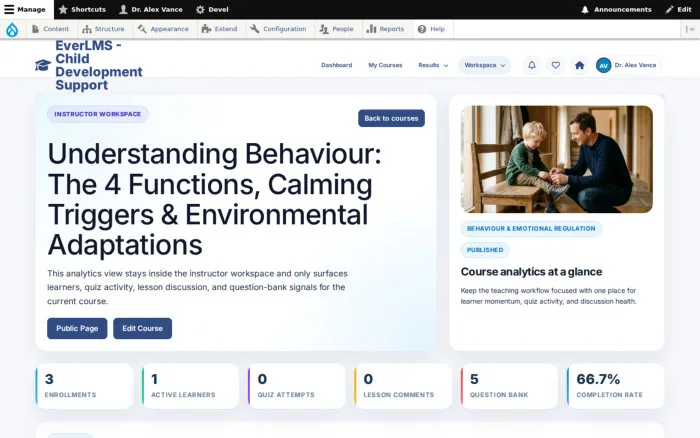Click the Lesson Comments stat card
This screenshot has width=700, height=438.
coord(403,386)
